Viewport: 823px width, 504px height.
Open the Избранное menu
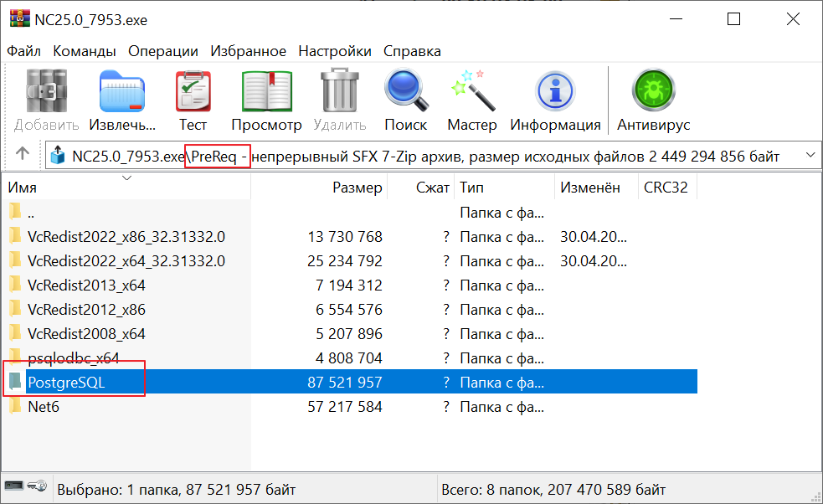tap(249, 51)
